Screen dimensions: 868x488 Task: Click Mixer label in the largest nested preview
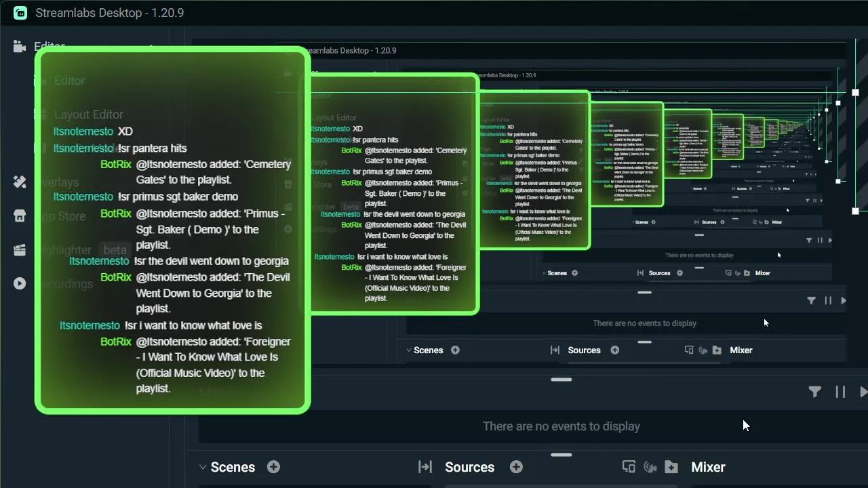(x=741, y=350)
